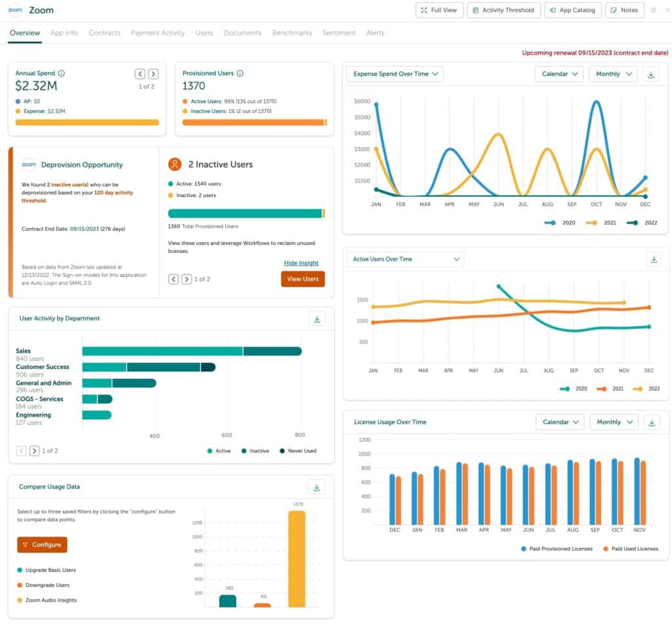Click the orange Expense progress bar

point(86,122)
